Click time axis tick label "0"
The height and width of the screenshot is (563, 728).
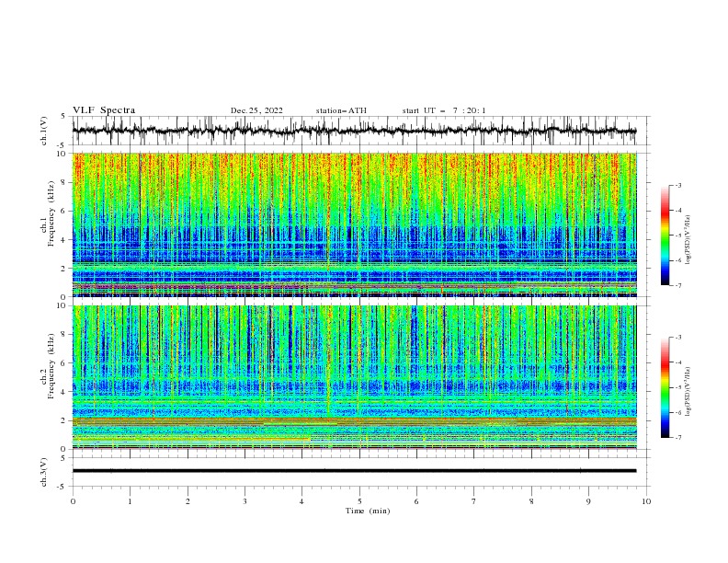73,501
